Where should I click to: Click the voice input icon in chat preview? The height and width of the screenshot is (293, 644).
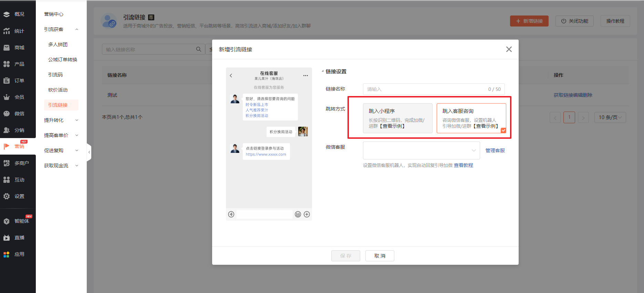click(231, 214)
